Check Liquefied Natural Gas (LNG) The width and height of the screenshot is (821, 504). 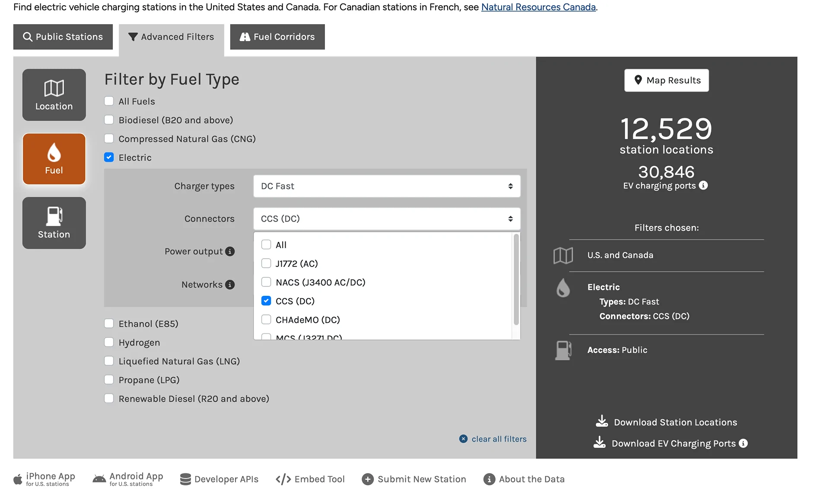109,361
